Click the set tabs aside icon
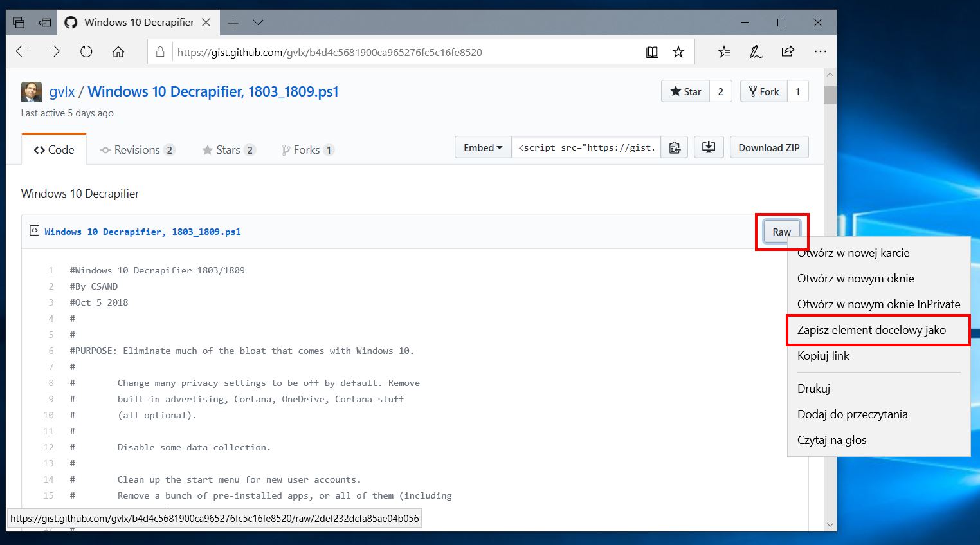This screenshot has height=545, width=980. click(44, 23)
